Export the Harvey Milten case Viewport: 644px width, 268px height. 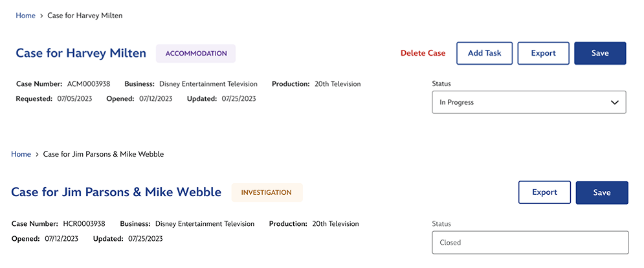543,53
